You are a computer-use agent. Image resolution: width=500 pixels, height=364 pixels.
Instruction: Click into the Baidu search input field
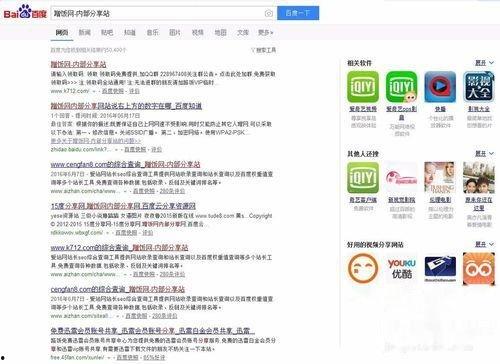pyautogui.click(x=157, y=13)
